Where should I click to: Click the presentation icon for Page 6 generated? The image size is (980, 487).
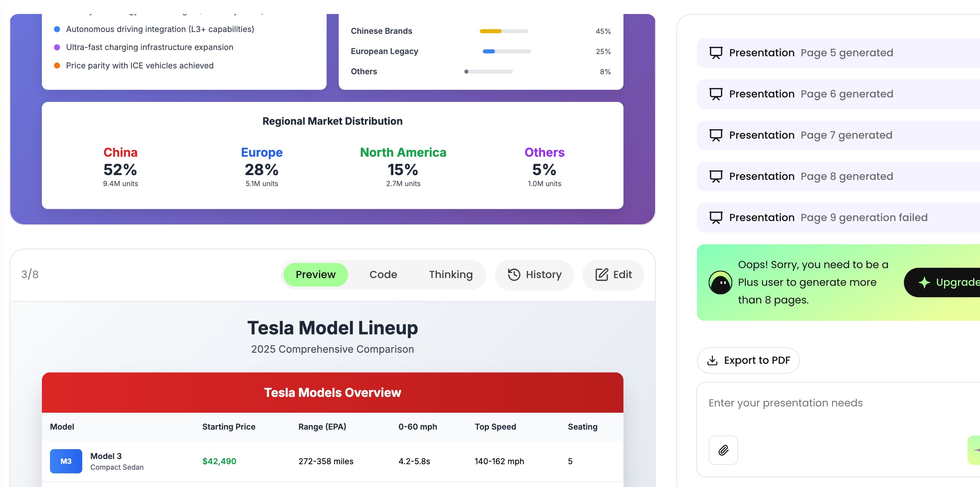point(716,94)
